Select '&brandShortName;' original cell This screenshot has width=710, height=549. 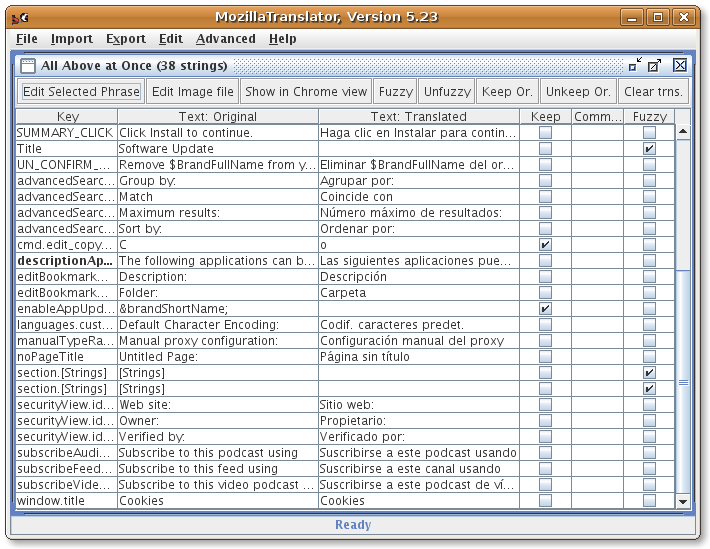[x=218, y=308]
